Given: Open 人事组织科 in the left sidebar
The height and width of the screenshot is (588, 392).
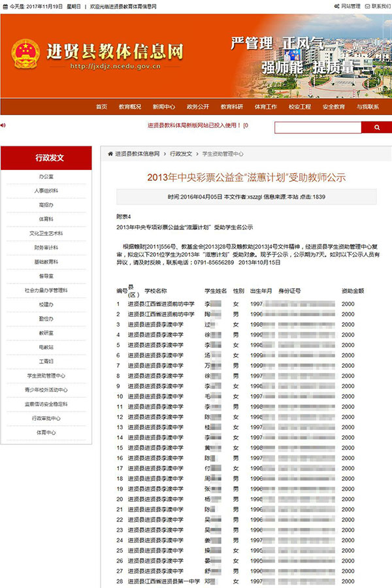Looking at the screenshot, I should [x=46, y=191].
